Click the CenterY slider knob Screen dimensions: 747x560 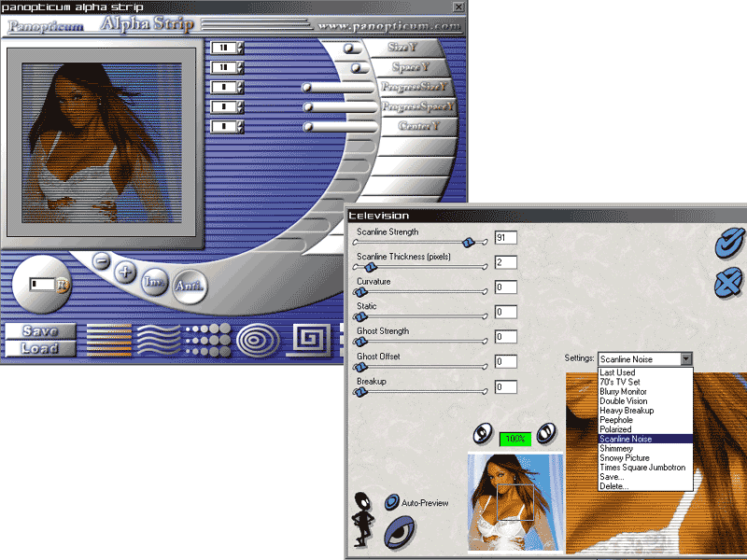tap(308, 127)
